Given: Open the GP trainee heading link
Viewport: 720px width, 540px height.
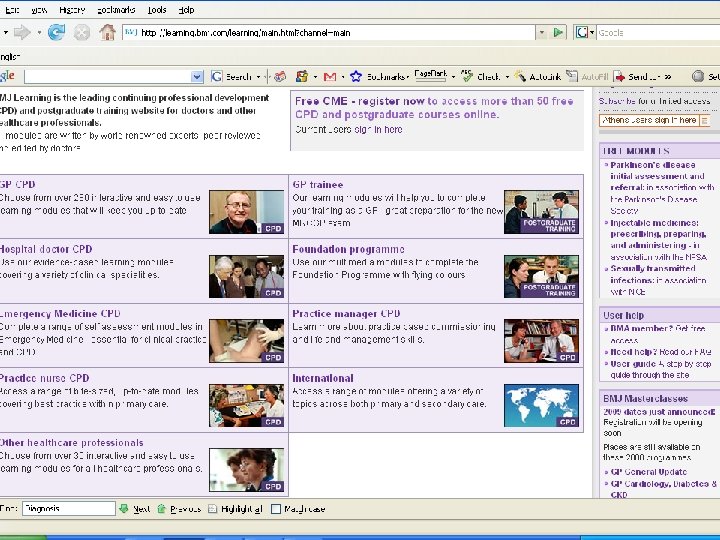Looking at the screenshot, I should (318, 185).
